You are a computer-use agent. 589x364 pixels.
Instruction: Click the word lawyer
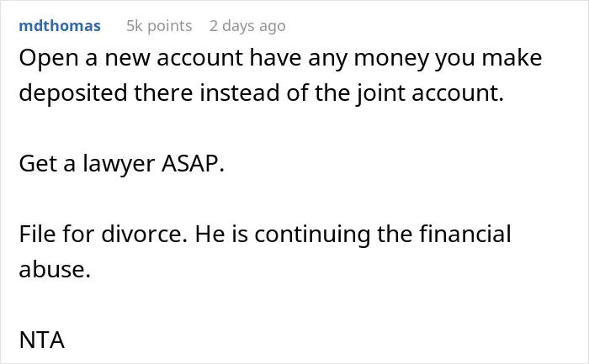119,164
